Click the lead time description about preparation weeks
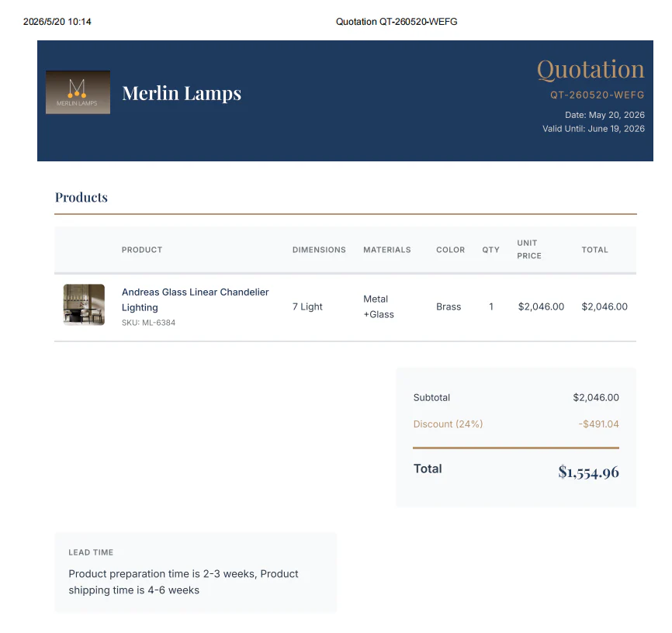 point(183,582)
